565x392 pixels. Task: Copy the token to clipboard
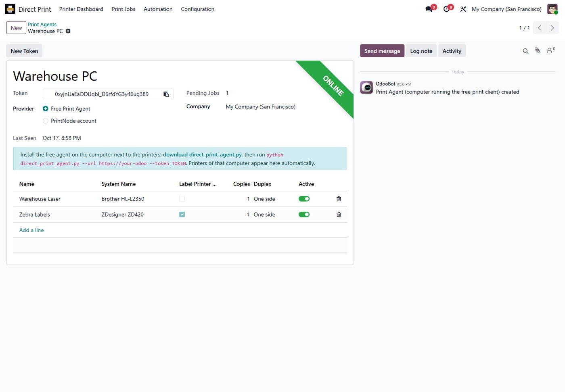tap(166, 94)
